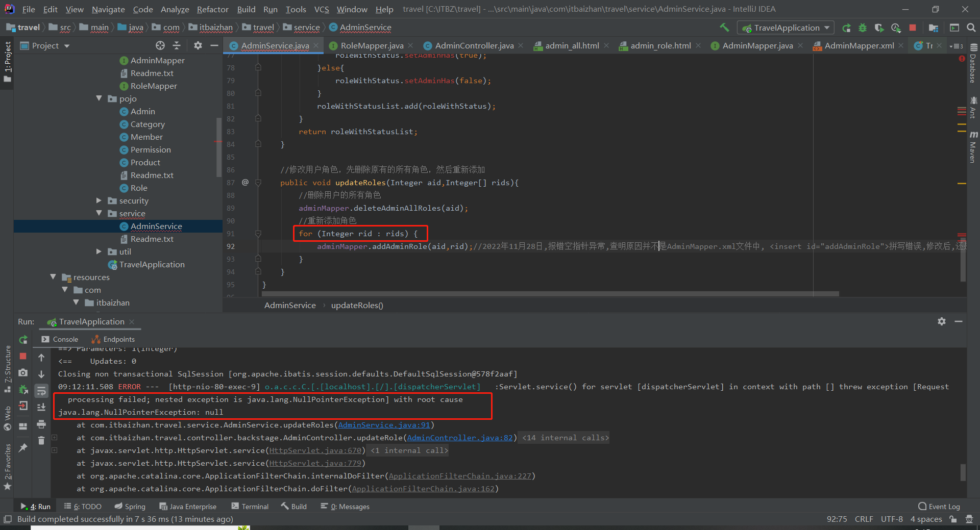Build the project with the hammer icon

724,28
